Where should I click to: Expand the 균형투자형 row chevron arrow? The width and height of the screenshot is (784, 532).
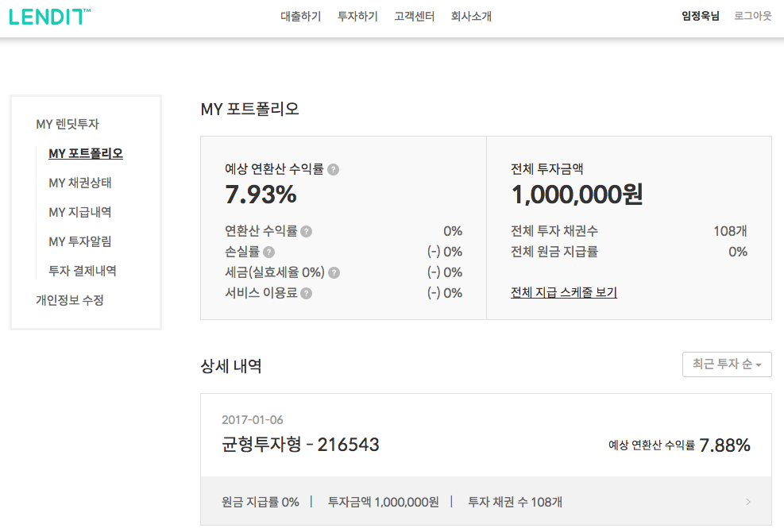[748, 502]
